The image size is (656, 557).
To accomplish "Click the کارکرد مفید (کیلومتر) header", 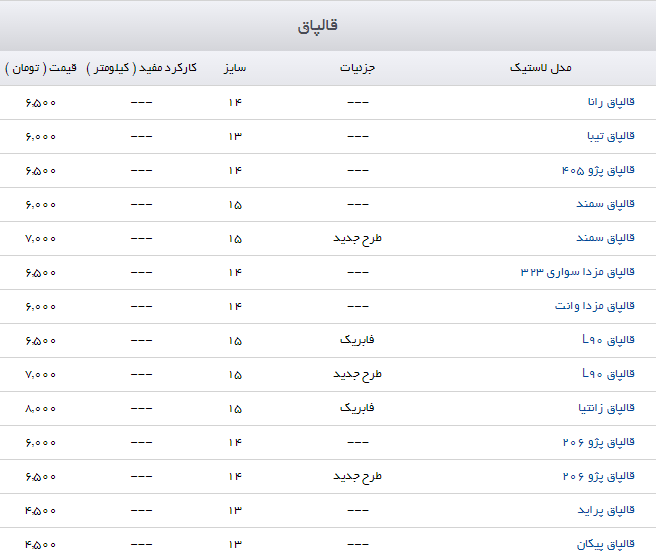I will point(141,68).
